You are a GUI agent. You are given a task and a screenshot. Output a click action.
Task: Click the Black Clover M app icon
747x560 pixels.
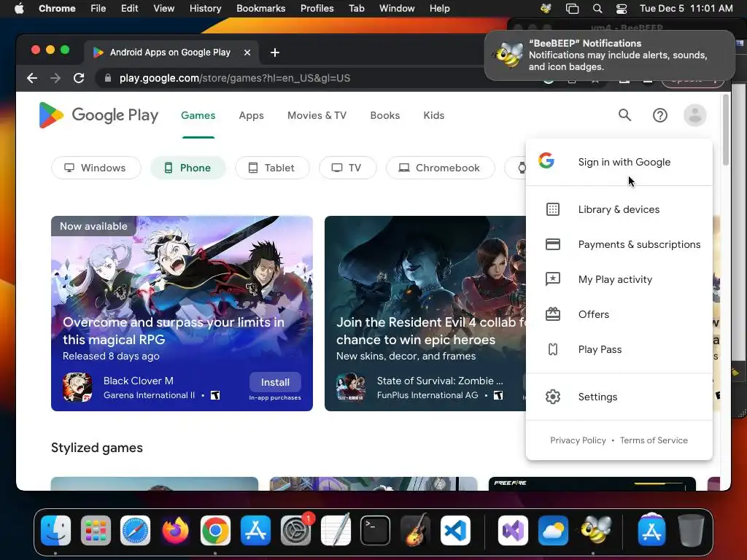pos(77,387)
